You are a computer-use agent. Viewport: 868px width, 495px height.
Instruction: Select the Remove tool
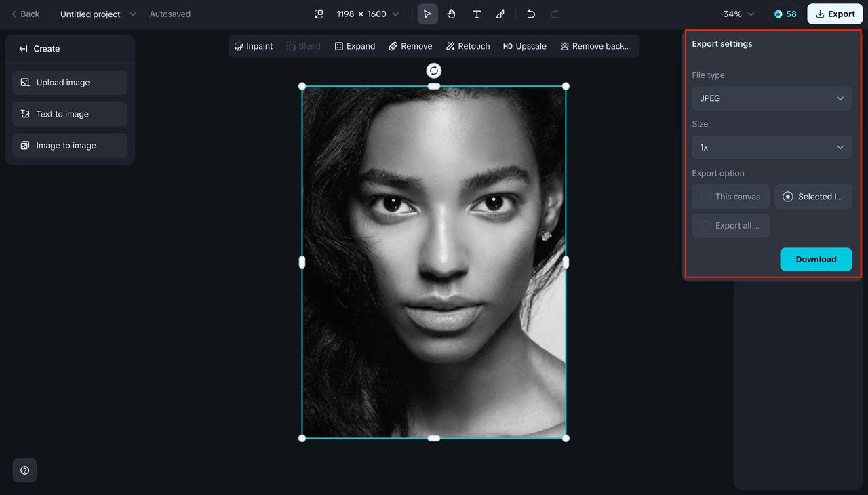click(x=410, y=45)
